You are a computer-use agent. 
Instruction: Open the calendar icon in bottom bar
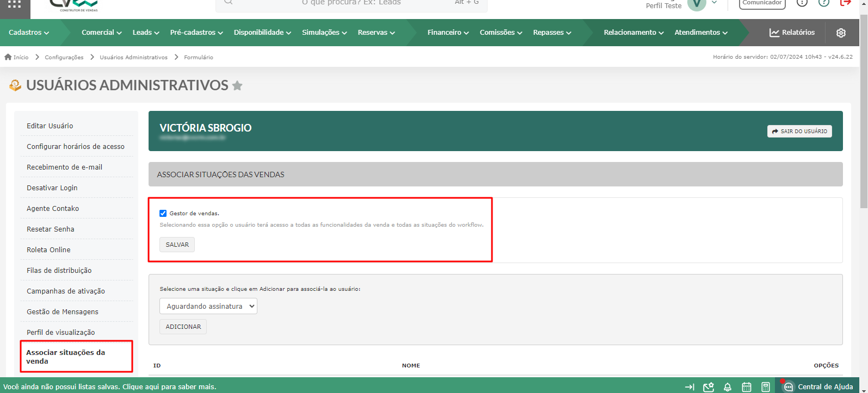coord(747,387)
